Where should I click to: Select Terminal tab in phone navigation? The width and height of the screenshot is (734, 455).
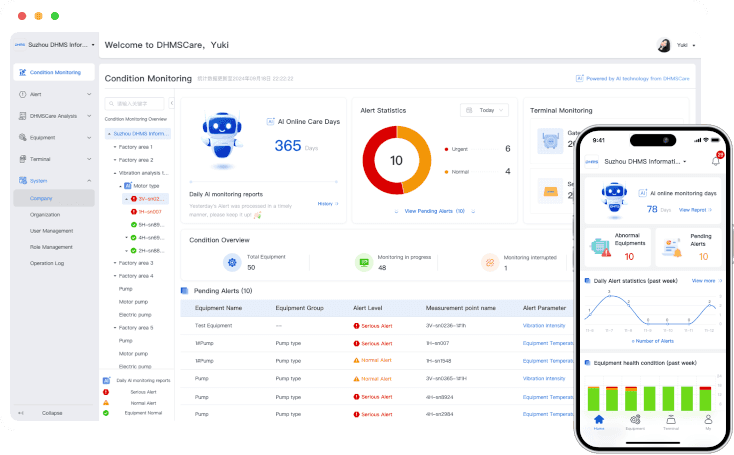pos(671,422)
